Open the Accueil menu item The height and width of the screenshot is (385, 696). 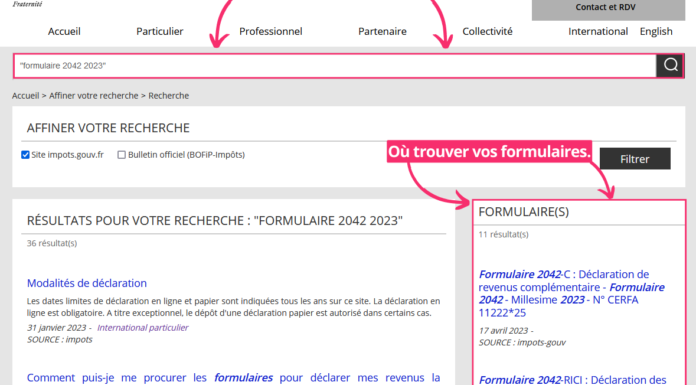64,32
